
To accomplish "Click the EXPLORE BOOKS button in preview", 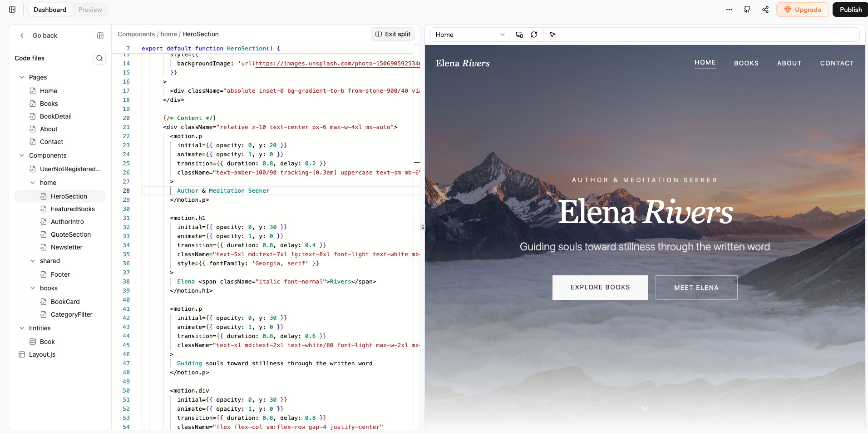I will (x=600, y=287).
